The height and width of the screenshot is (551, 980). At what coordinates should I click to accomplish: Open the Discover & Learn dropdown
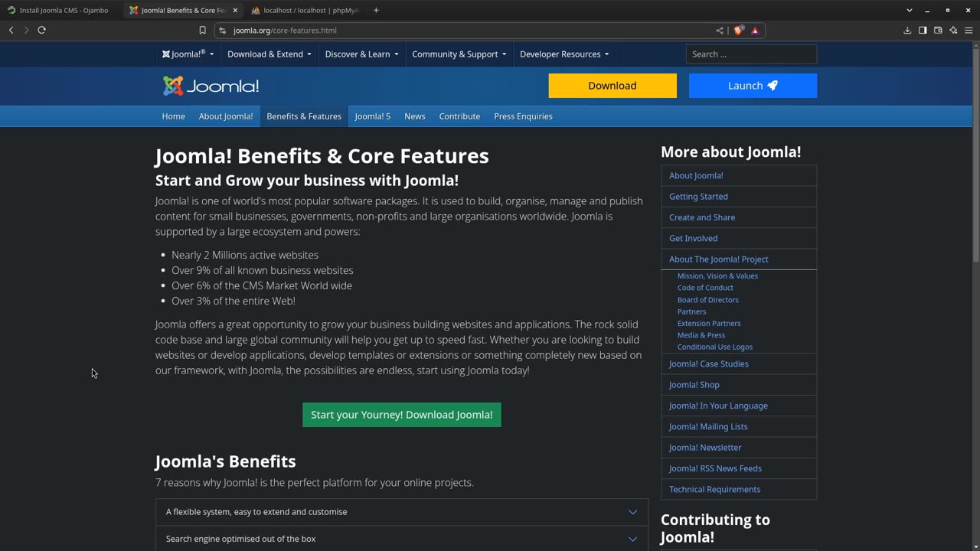pyautogui.click(x=361, y=54)
